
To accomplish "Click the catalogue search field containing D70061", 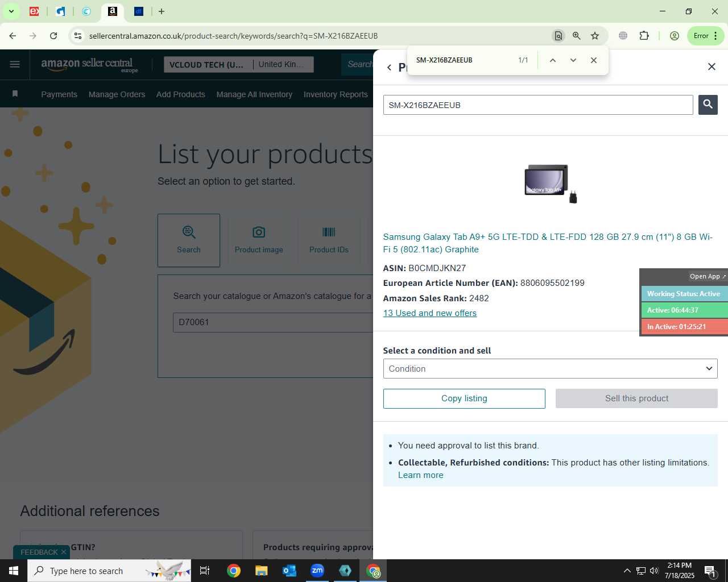I will pos(273,322).
